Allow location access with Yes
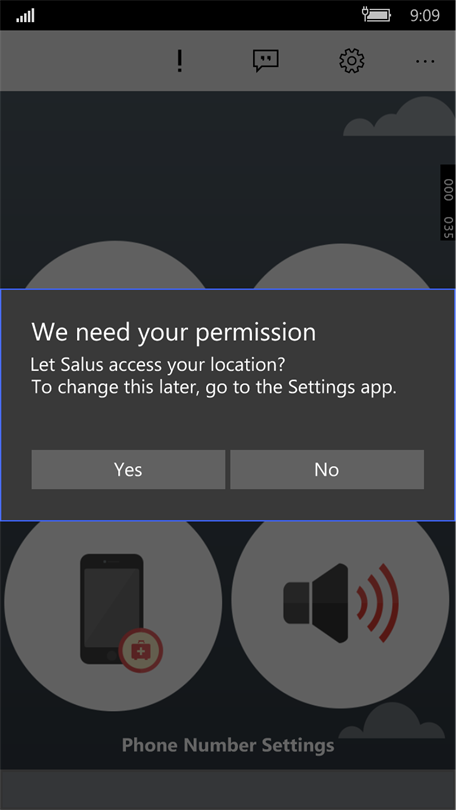This screenshot has width=456, height=810. 128,470
